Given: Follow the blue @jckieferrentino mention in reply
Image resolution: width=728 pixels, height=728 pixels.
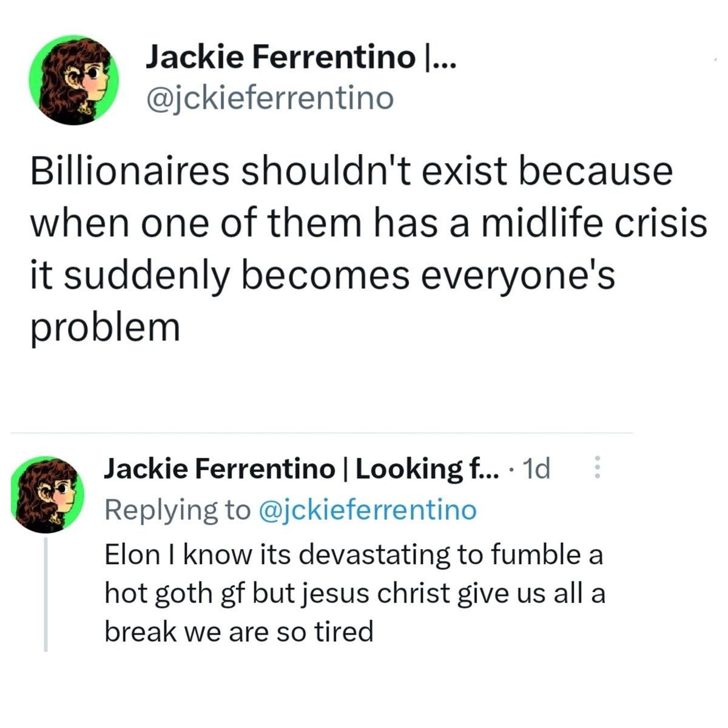Looking at the screenshot, I should (x=368, y=510).
